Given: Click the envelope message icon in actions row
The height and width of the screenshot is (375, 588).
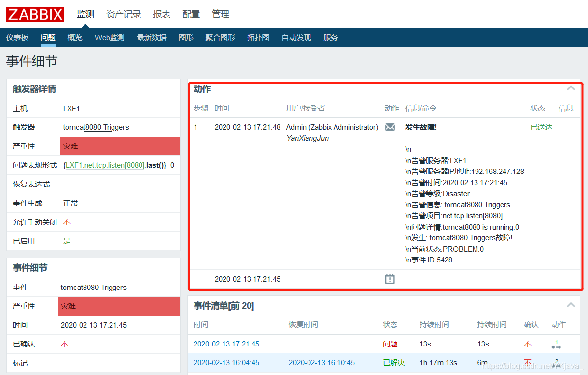Looking at the screenshot, I should point(390,127).
